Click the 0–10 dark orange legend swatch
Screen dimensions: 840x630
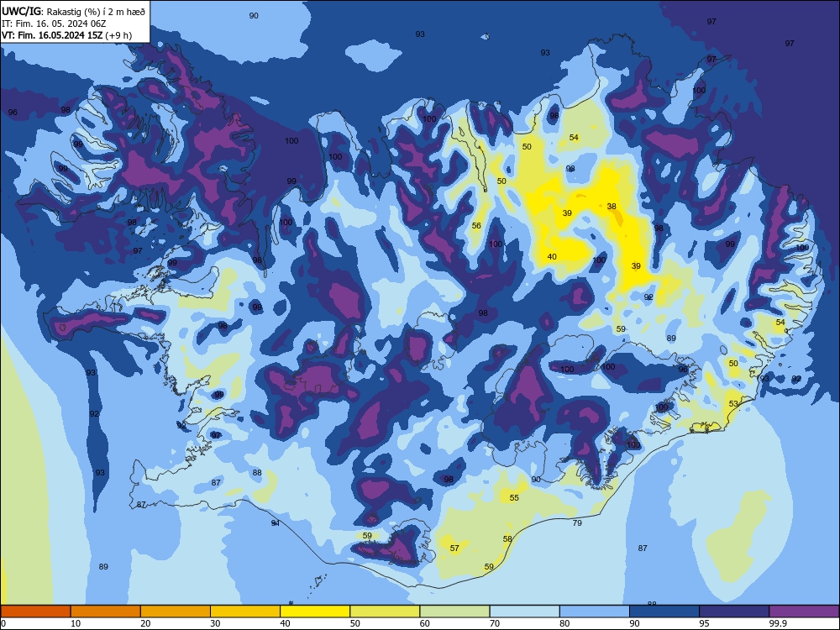click(x=35, y=612)
